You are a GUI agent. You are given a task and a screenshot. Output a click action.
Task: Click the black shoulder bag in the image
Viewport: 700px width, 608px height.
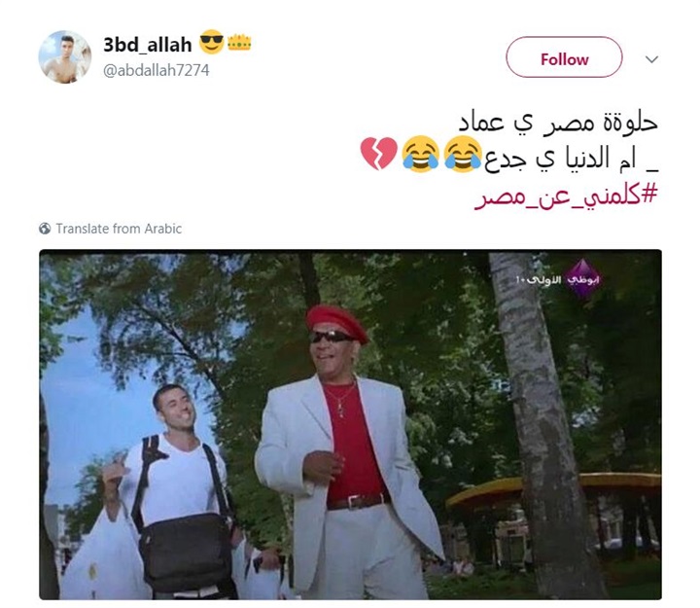tap(186, 552)
